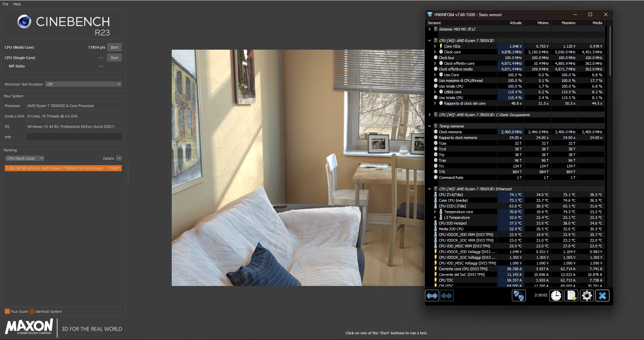
Task: Close sensors with blue X icon
Action: [602, 296]
